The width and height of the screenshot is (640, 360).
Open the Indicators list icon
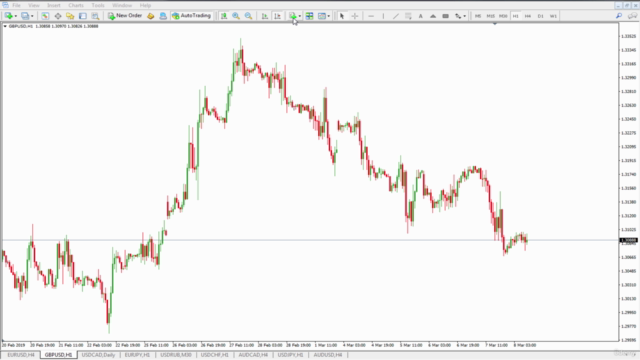point(293,16)
